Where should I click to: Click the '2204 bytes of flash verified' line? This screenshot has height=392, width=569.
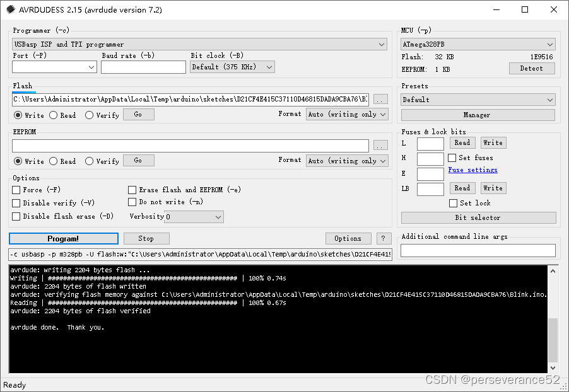point(80,311)
